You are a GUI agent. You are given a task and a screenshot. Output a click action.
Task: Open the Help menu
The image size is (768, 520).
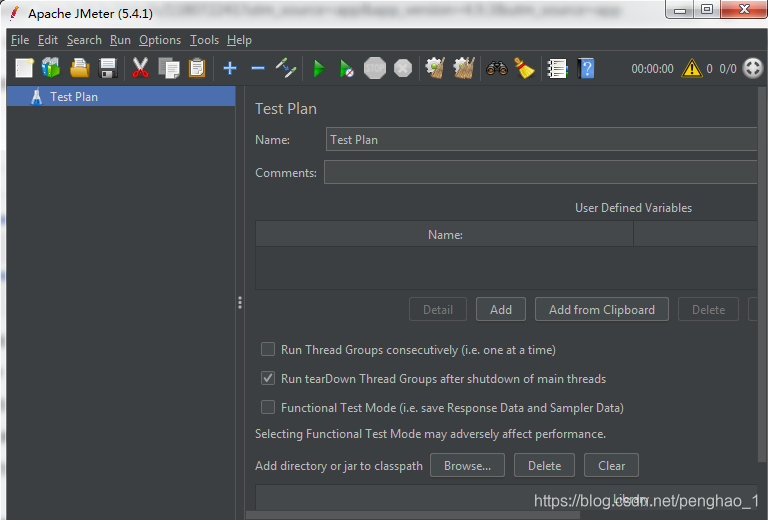(x=239, y=40)
